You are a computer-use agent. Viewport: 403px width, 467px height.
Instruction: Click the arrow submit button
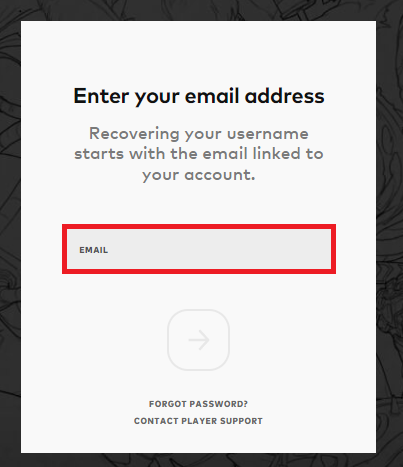pyautogui.click(x=198, y=340)
